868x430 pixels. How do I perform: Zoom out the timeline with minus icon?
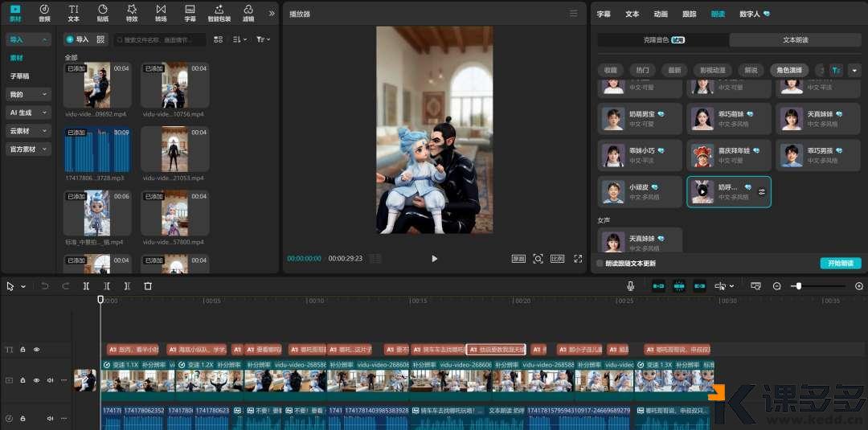point(776,286)
